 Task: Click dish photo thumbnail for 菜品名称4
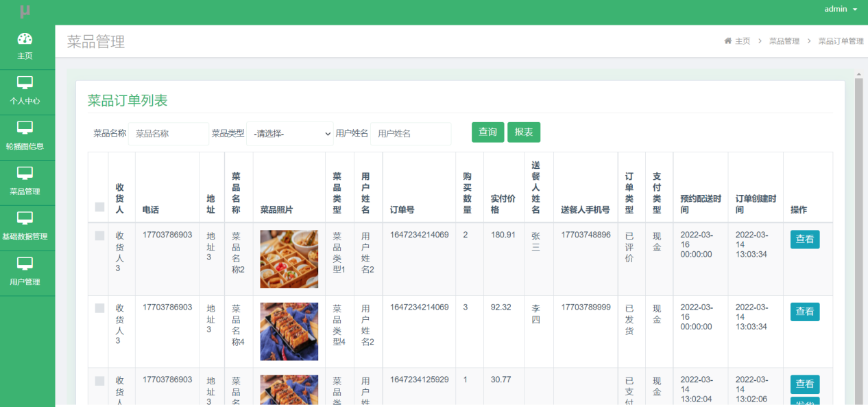point(289,332)
